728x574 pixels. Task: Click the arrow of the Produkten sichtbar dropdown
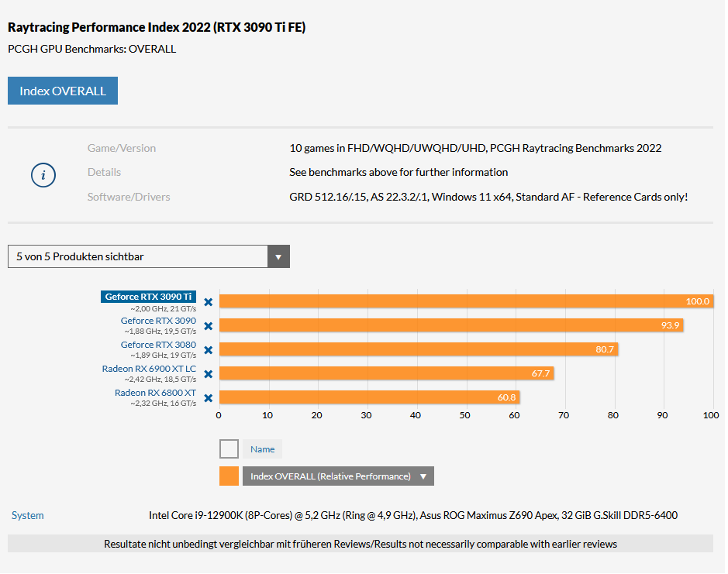point(280,257)
